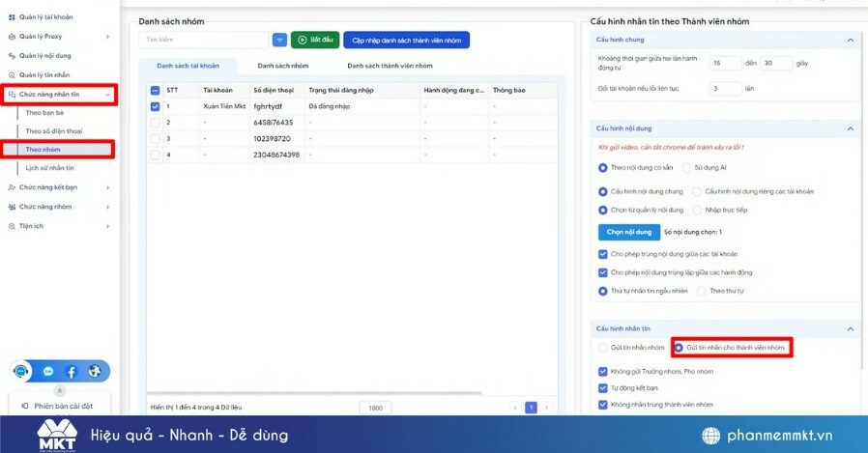868x453 pixels.
Task: Go to page 1 in pagination
Action: click(x=531, y=408)
